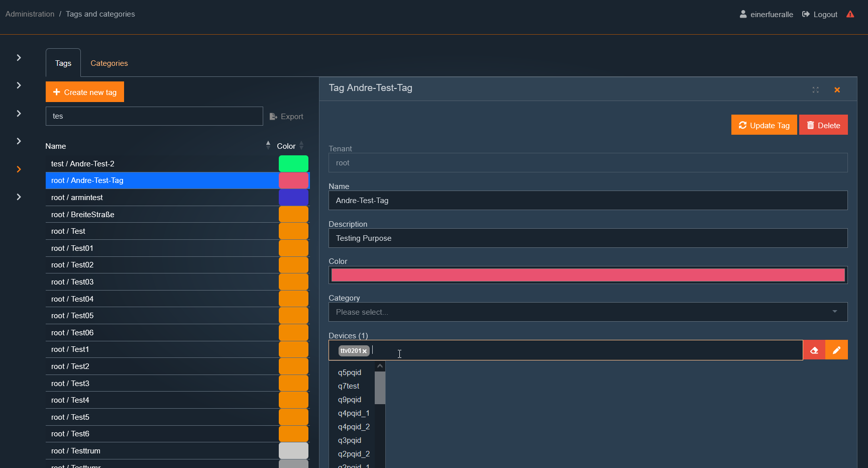Select the Tags tab
The height and width of the screenshot is (468, 868).
click(x=63, y=63)
